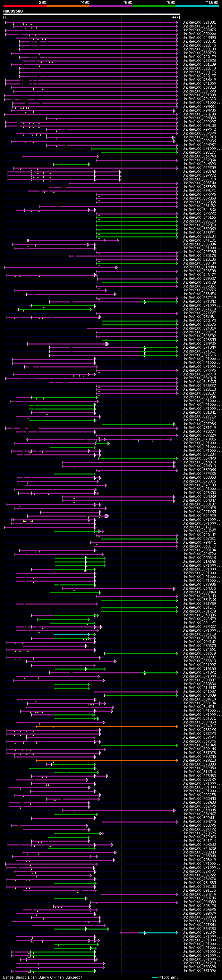The width and height of the screenshot is (222, 980).
Task: Click the purple ~60% identity legend segment
Action: tap(111, 6)
